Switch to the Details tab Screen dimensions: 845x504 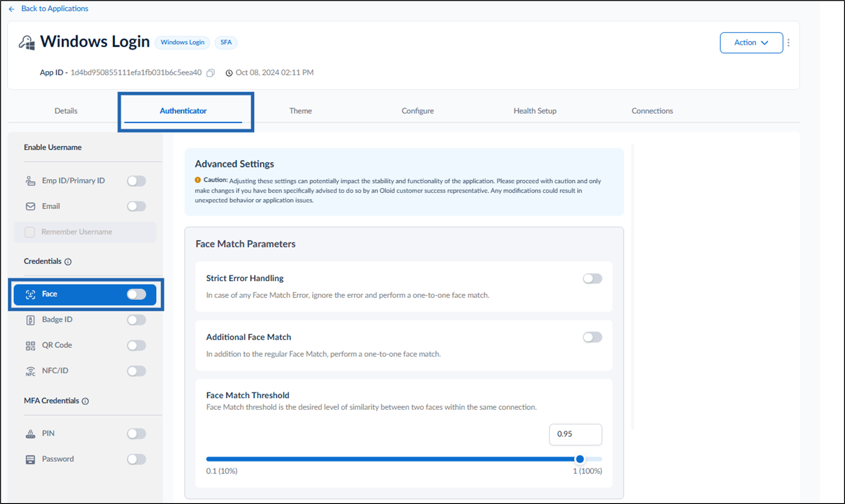pos(66,111)
